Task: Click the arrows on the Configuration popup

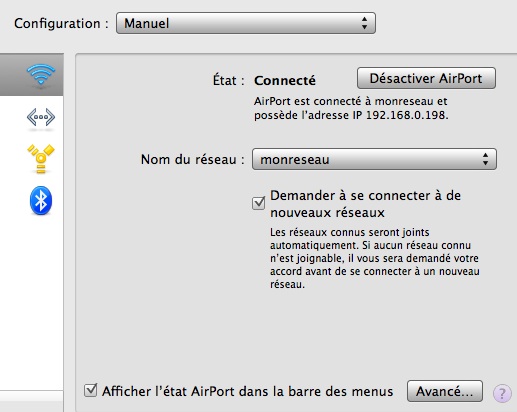Action: tap(364, 23)
